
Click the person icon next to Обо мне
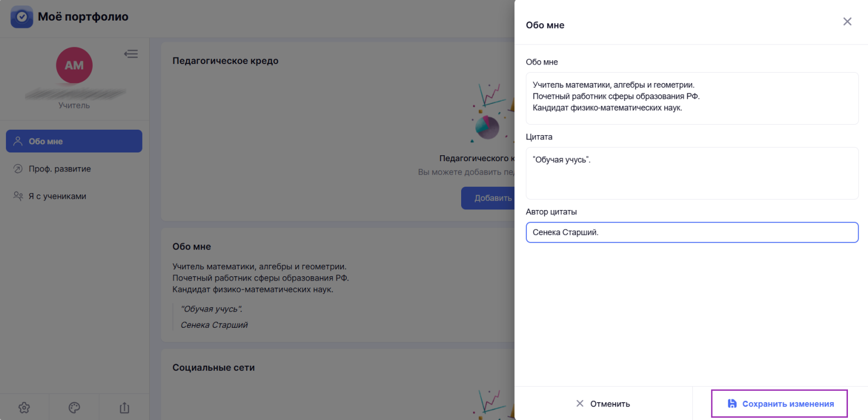(18, 141)
